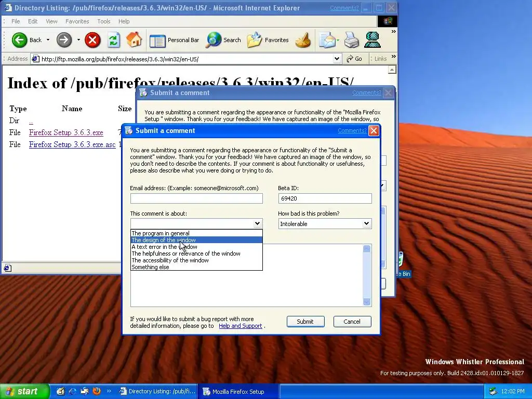Select 'A text error in the window' option

pyautogui.click(x=196, y=247)
